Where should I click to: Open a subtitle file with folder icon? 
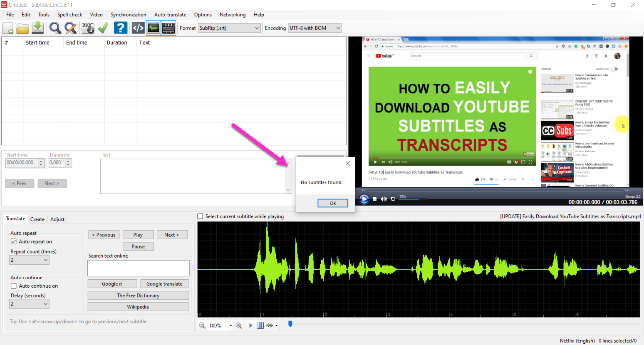22,28
